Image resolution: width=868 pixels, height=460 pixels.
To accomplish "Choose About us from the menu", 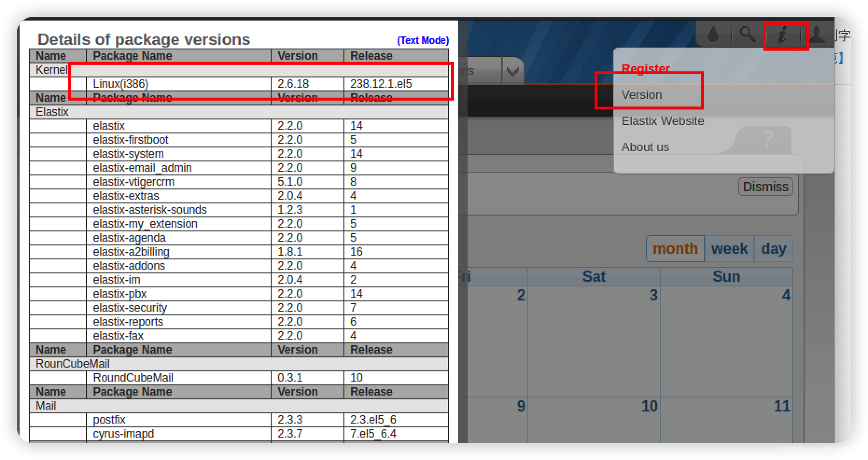I will 645,147.
